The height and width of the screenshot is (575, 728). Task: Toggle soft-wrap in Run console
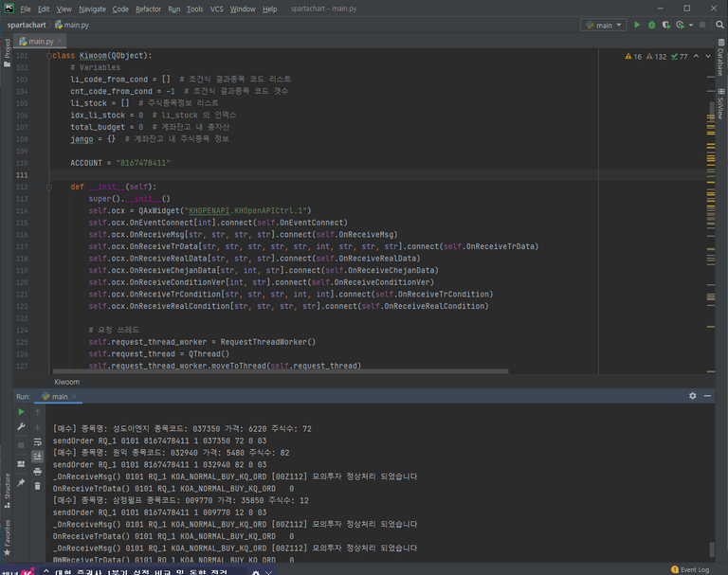(x=38, y=441)
